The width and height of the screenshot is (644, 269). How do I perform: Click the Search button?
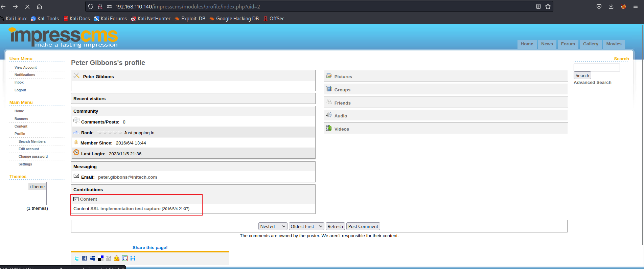pos(582,75)
